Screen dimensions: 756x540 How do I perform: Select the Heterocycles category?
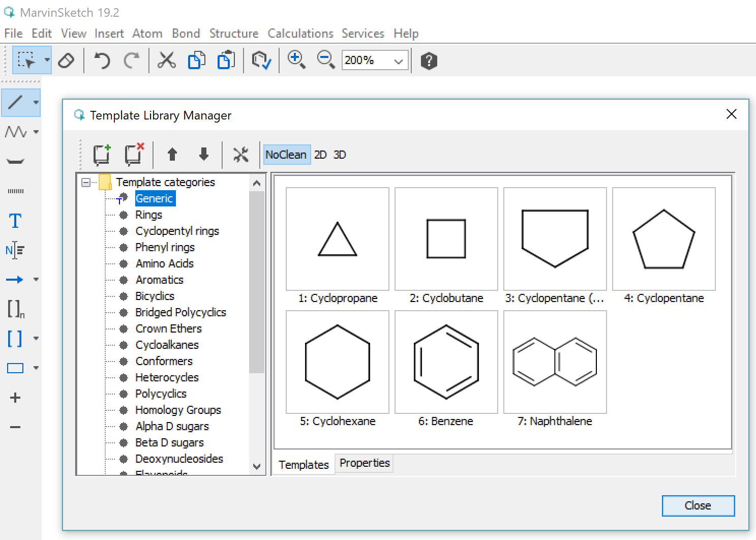(167, 377)
